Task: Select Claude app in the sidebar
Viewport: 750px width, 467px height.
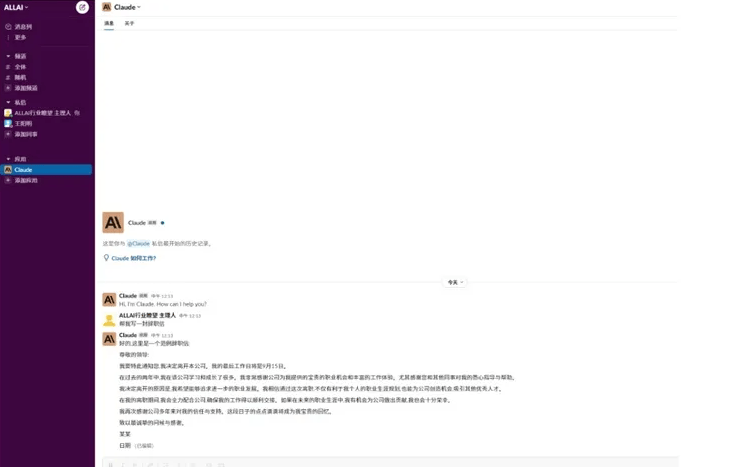Action: tap(23, 170)
